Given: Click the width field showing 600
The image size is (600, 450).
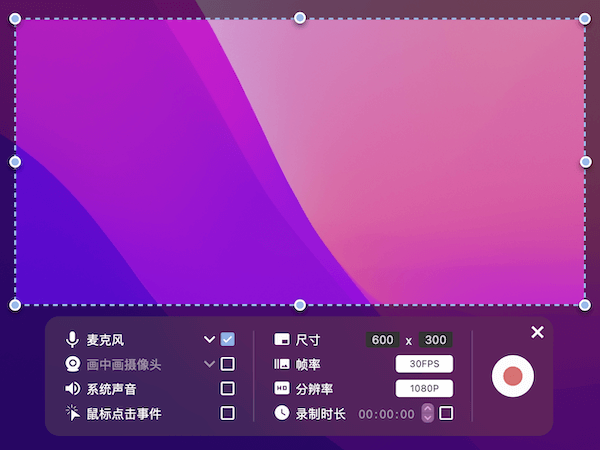Looking at the screenshot, I should tap(382, 340).
